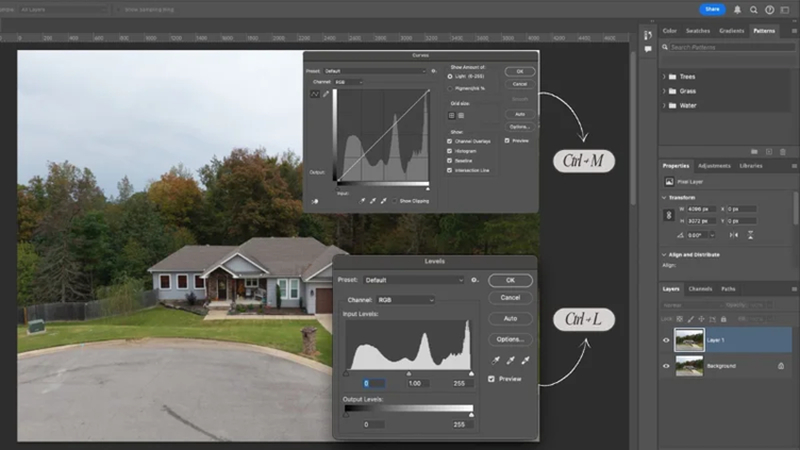Click OK in the Levels dialog
This screenshot has width=800, height=450.
(x=510, y=281)
